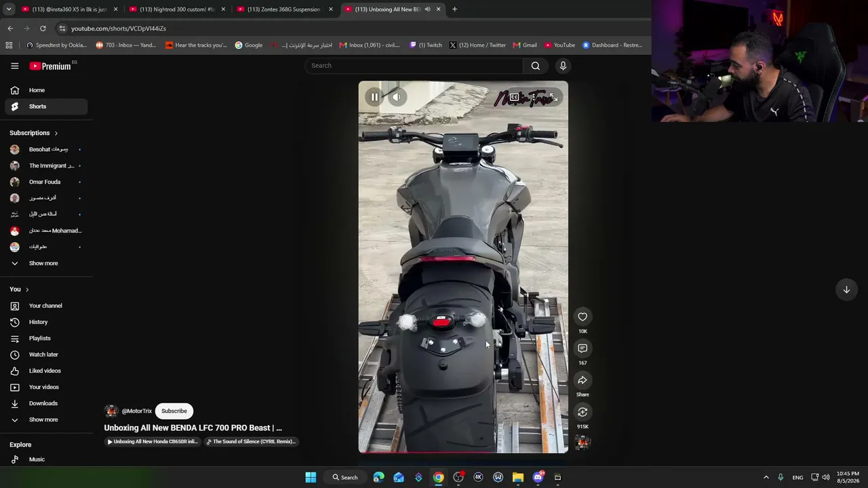Open Discord from the taskbar
868x488 pixels.
pos(538,477)
